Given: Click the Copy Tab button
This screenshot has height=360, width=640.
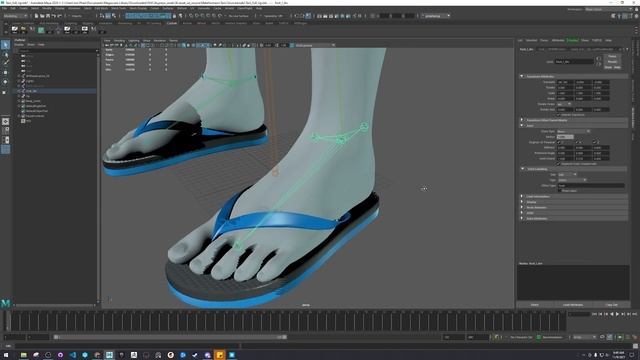Looking at the screenshot, I should pos(611,305).
